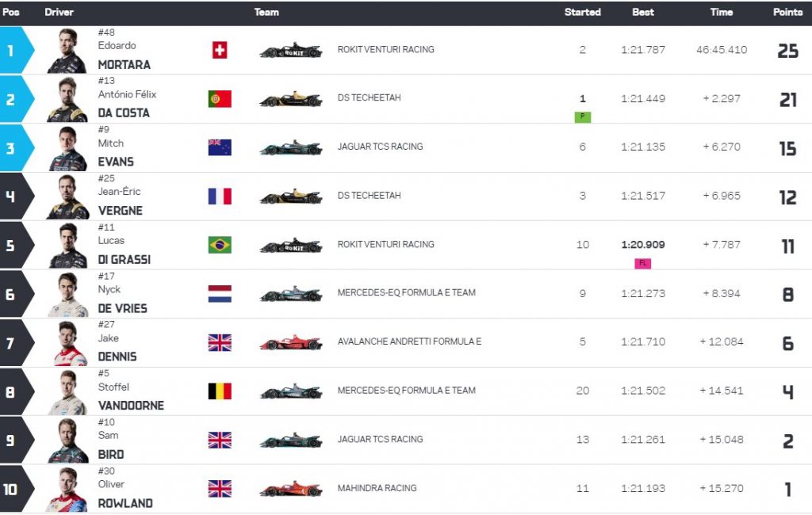The width and height of the screenshot is (812, 515).
Task: Click the pink FL fastest lap badge
Action: click(x=642, y=264)
